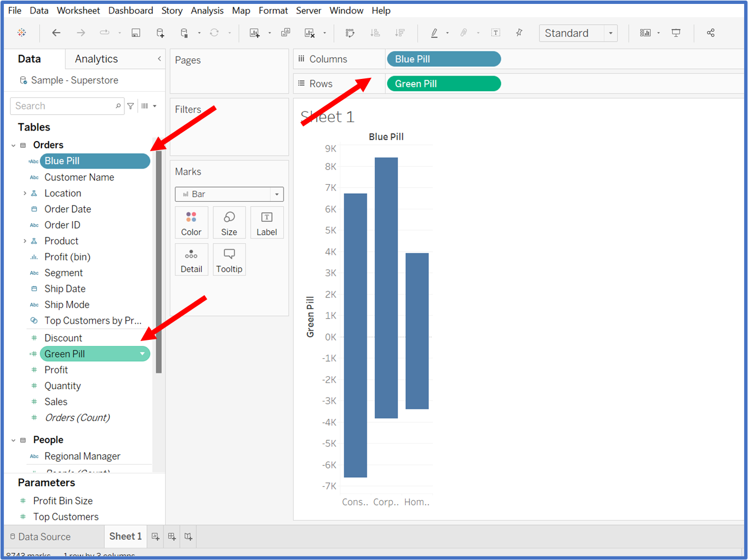Open the Analysis menu

coord(207,10)
